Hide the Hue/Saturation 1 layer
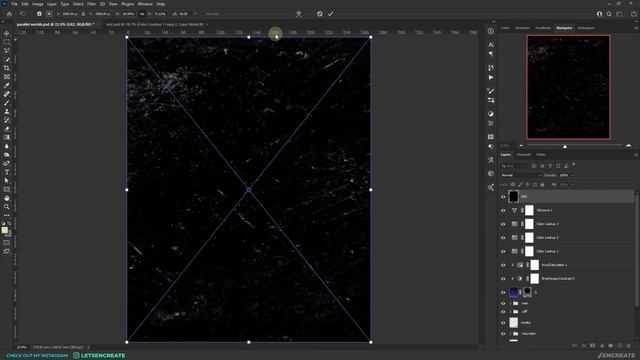640x360 pixels. pos(503,265)
